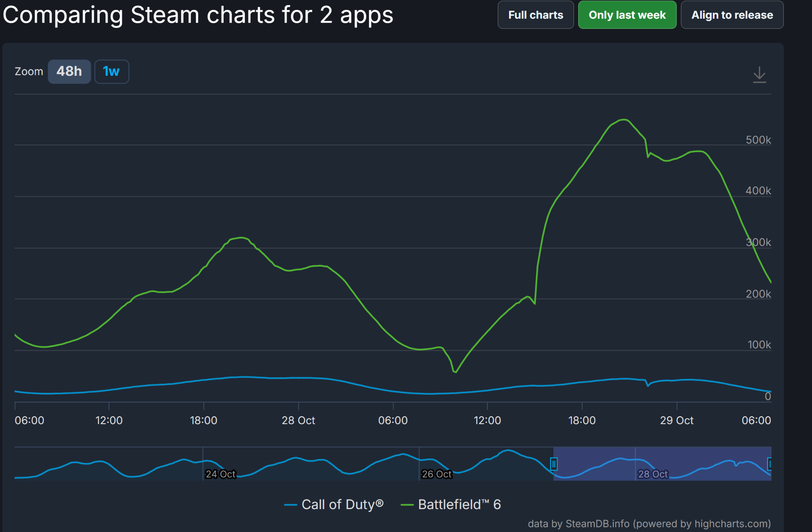Image resolution: width=812 pixels, height=532 pixels.
Task: Click highlighted navigator selection near 28 Oct
Action: click(653, 474)
